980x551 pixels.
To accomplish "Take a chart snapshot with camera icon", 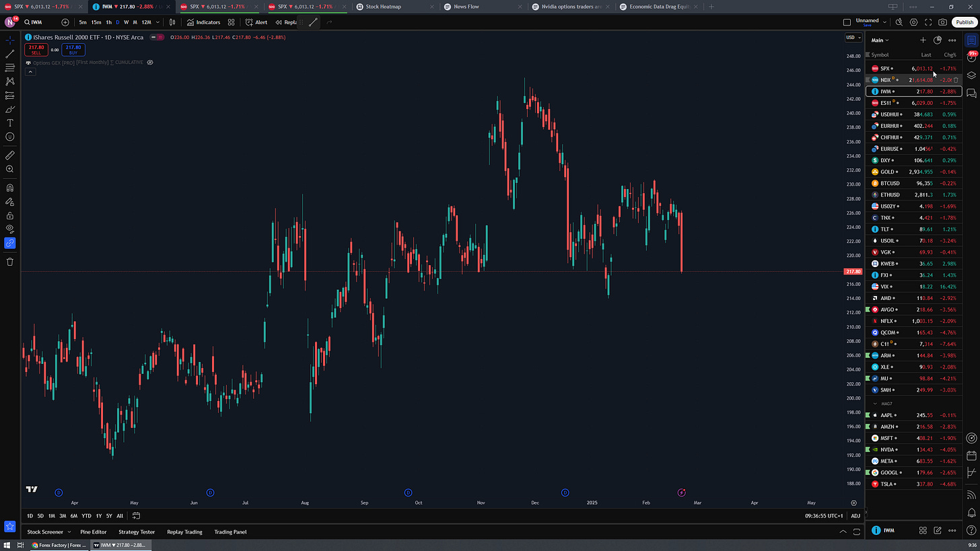I will click(942, 22).
